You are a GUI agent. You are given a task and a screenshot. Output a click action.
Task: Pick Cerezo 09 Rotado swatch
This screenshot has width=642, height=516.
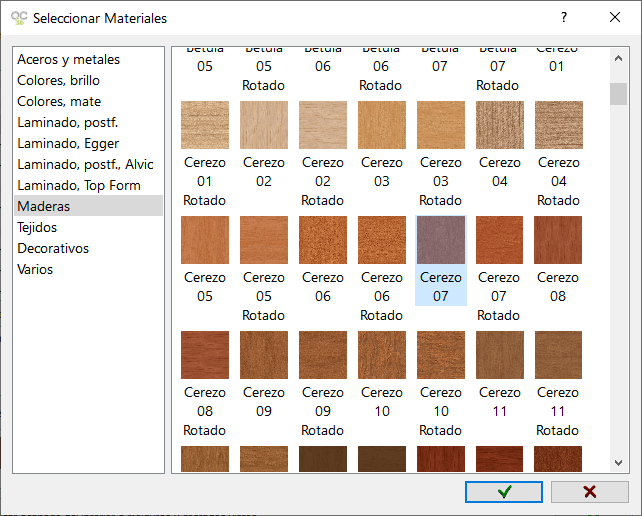tap(323, 355)
